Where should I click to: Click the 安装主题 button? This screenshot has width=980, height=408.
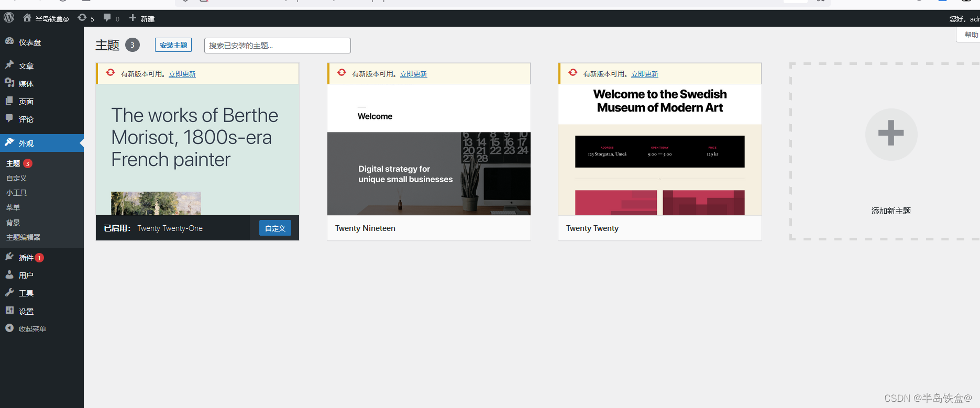(173, 45)
